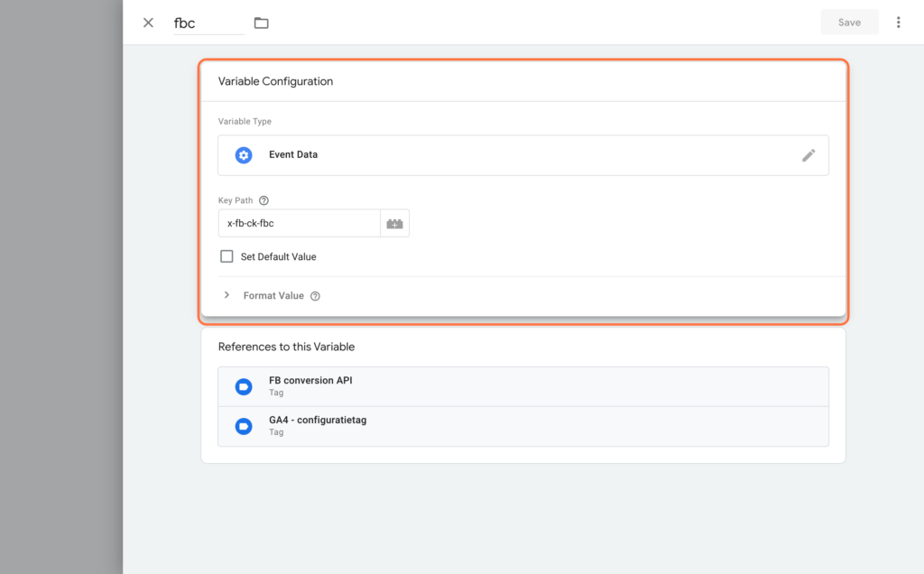Viewport: 924px width, 574px height.
Task: Click the Format Value help question icon
Action: click(x=315, y=296)
